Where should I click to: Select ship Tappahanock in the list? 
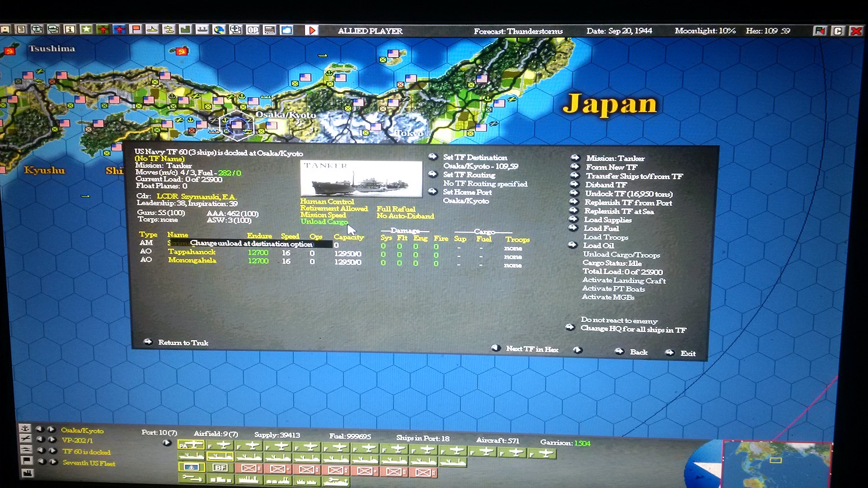coord(192,252)
